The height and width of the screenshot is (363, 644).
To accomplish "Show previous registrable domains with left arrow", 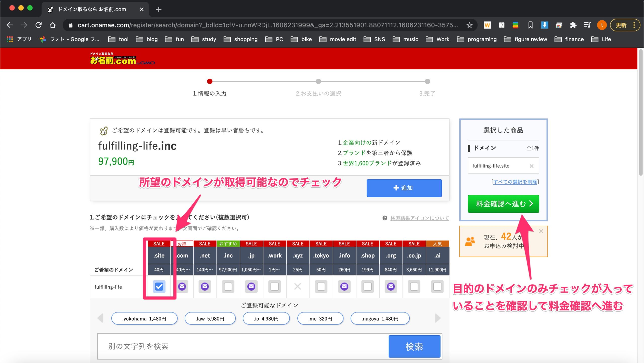I will tap(100, 318).
